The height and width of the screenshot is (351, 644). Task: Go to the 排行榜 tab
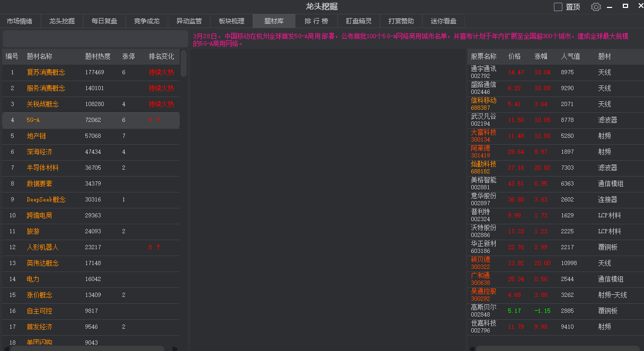click(316, 21)
